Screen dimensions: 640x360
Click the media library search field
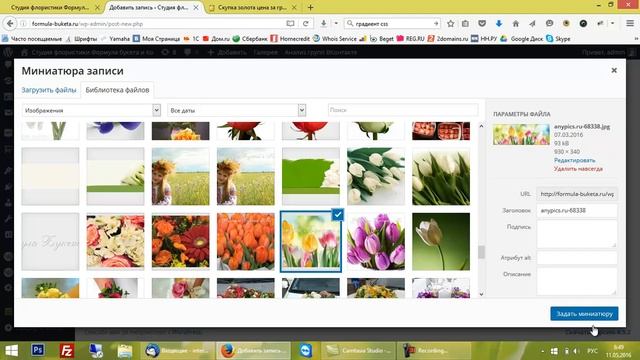tap(403, 110)
